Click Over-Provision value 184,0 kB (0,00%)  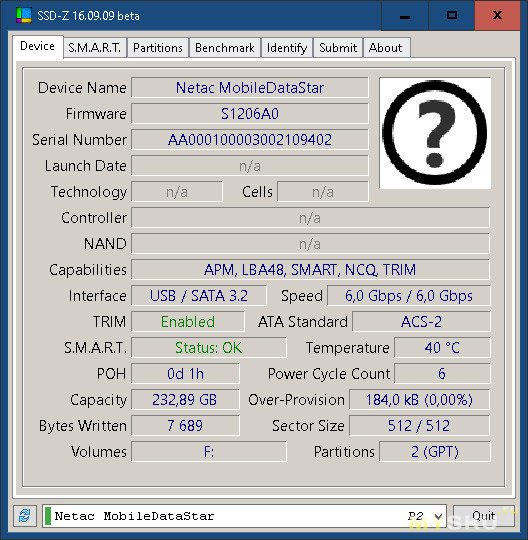coord(420,400)
